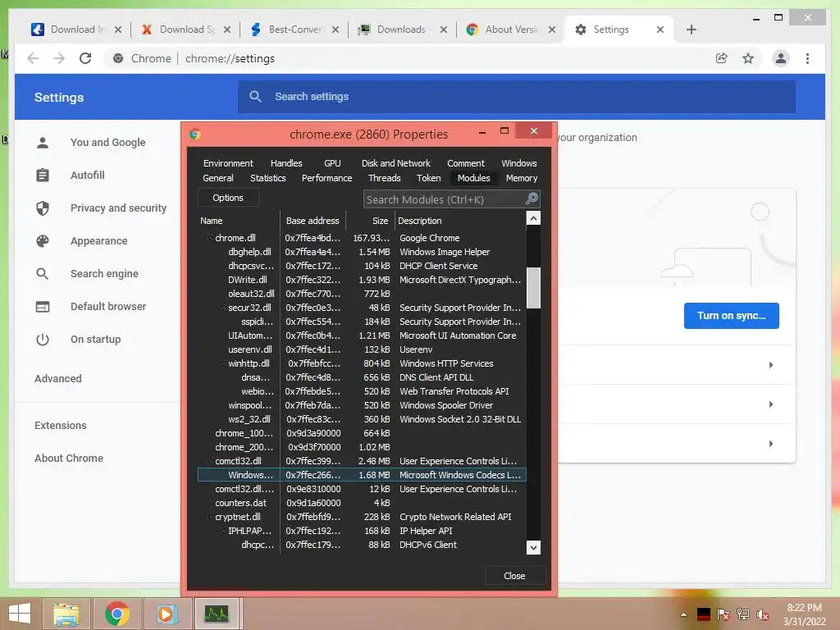Click module list scroll up arrow

coord(533,218)
